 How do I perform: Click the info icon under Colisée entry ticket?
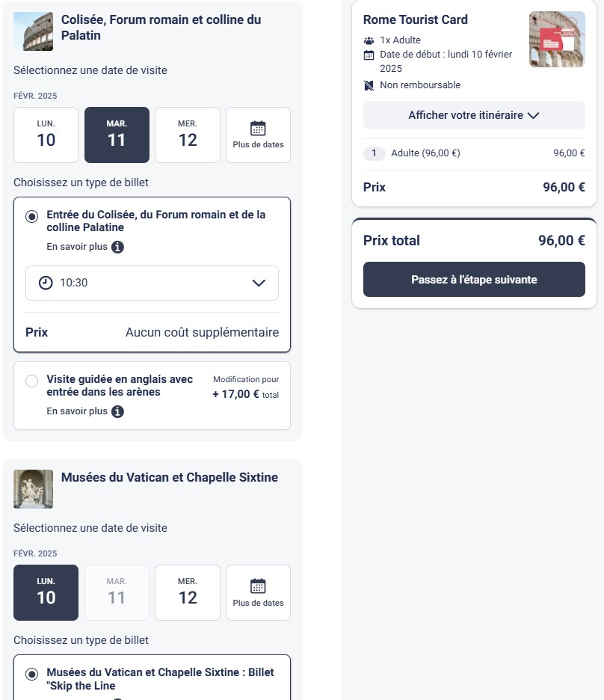117,248
